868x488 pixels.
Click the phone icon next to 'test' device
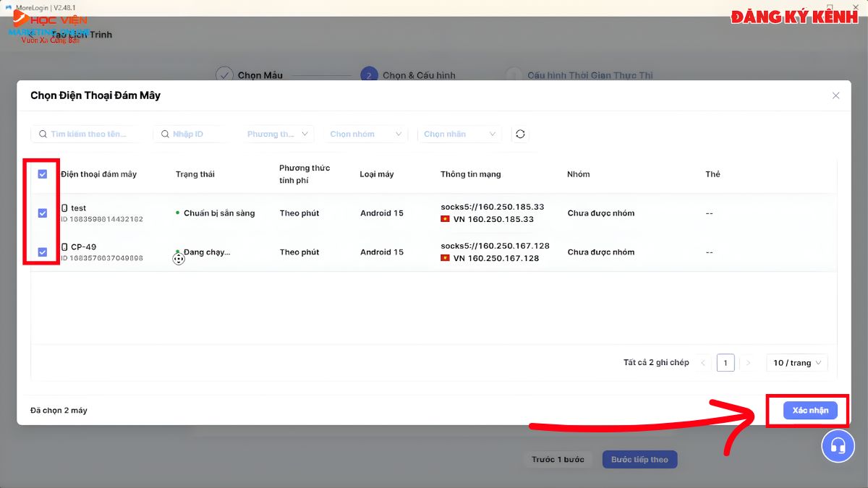tap(63, 207)
